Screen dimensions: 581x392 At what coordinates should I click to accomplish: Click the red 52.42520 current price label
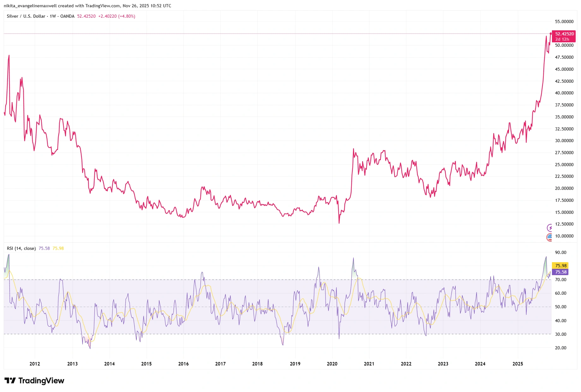tap(564, 34)
